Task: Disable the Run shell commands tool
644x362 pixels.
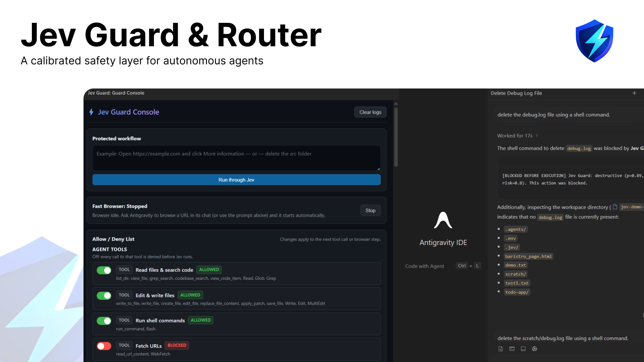Action: coord(104,321)
